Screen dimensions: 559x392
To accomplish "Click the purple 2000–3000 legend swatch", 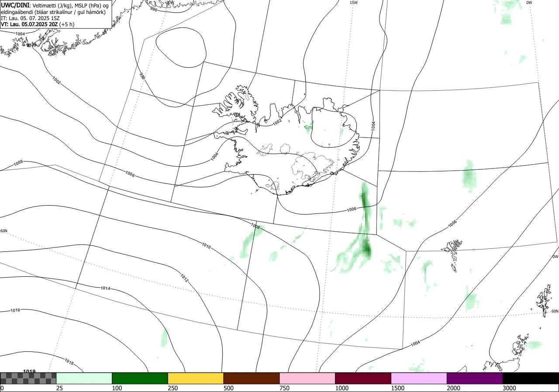I will (x=475, y=378).
